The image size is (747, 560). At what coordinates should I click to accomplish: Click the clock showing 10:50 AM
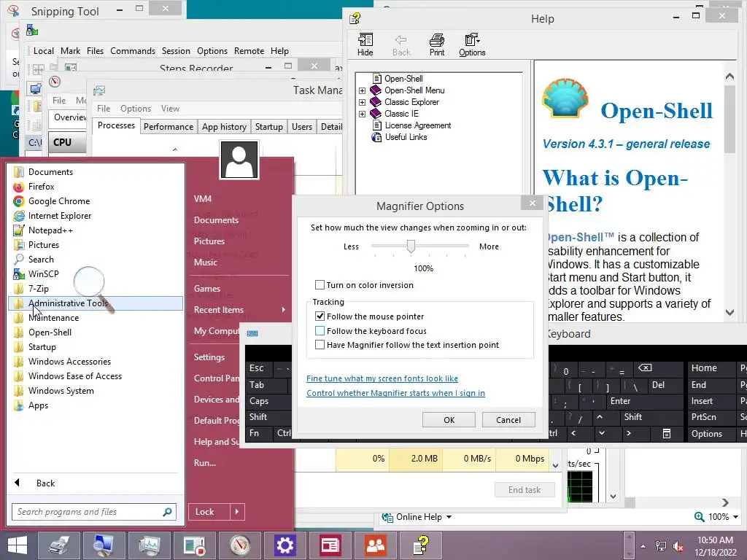(715, 540)
